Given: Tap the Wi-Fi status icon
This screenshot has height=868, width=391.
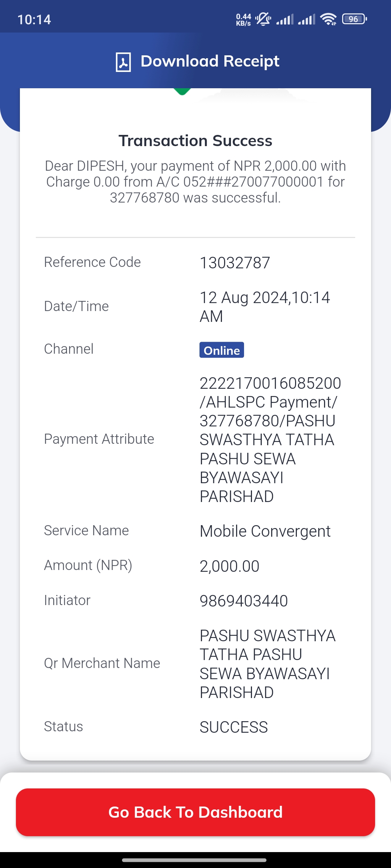Looking at the screenshot, I should [x=328, y=19].
